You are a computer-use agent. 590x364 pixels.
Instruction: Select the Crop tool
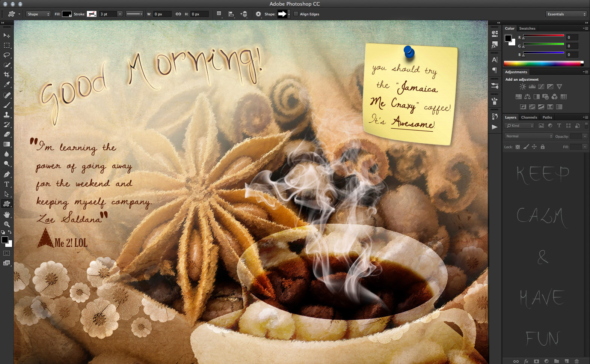(x=7, y=75)
